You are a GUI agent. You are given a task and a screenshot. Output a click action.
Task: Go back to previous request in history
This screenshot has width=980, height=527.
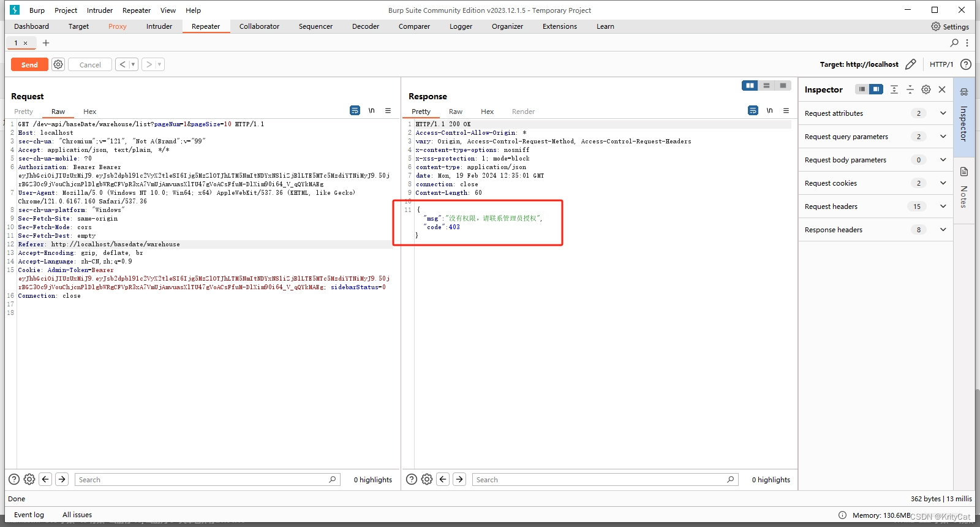(x=123, y=64)
